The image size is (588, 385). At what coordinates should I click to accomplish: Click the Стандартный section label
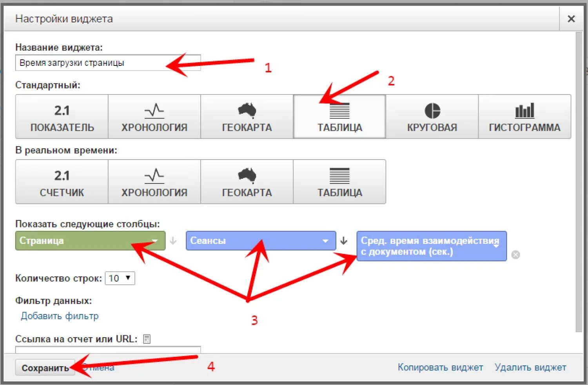47,85
